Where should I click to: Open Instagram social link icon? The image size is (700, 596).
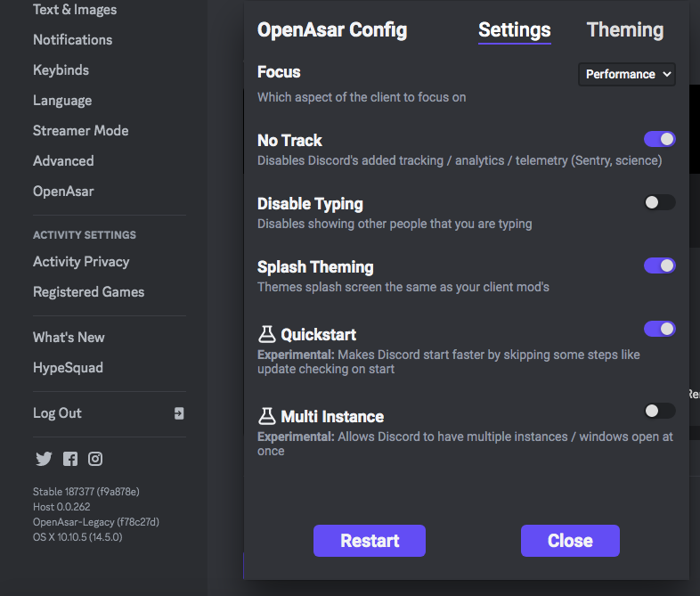95,459
